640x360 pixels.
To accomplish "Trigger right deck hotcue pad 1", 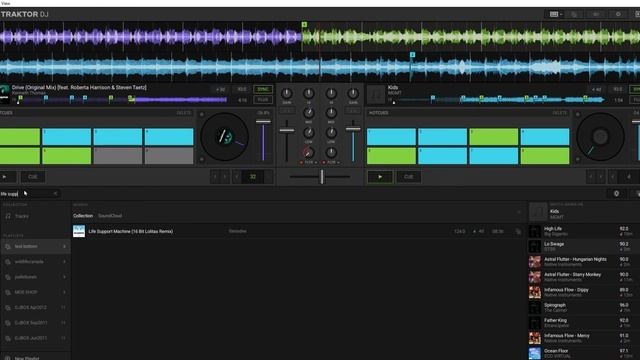I will pos(391,137).
